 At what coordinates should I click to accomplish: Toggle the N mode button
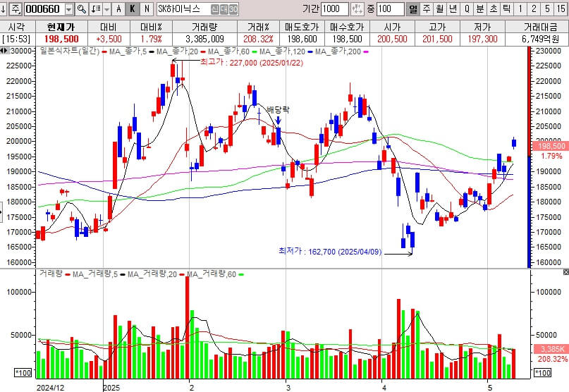(146, 8)
